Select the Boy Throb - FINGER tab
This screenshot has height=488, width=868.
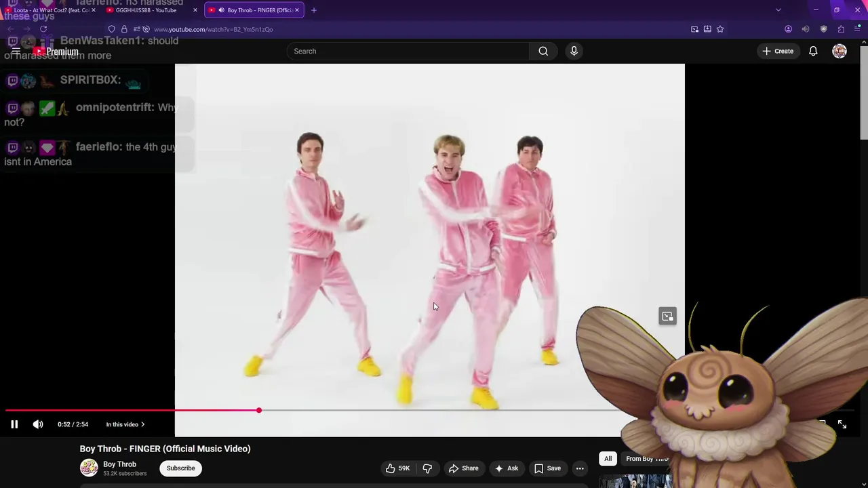254,10
